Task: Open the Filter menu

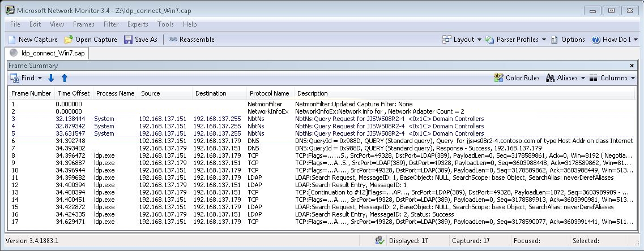Action: coord(111,24)
